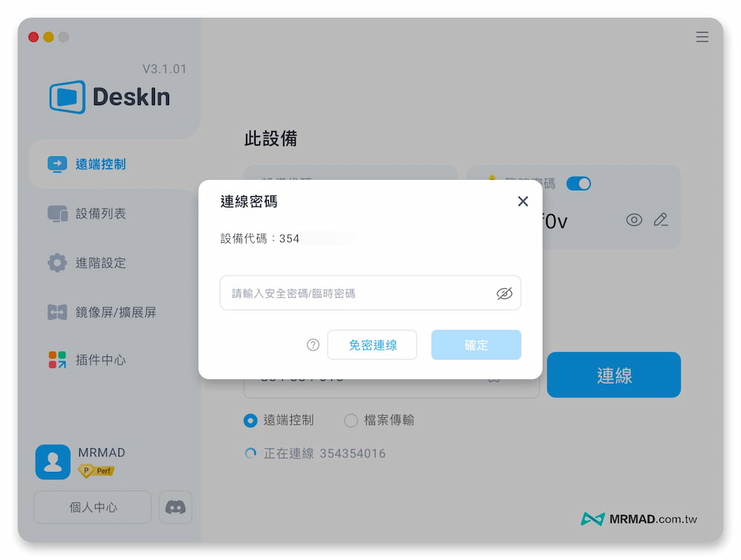Click the 遠端控制 arrow icon in sidebar
The height and width of the screenshot is (560, 741).
point(58,164)
